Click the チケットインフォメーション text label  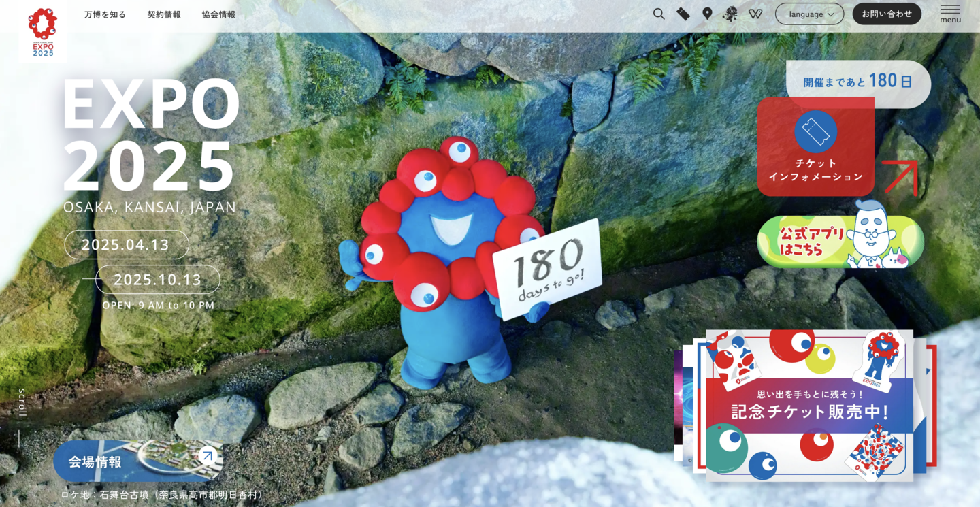815,170
